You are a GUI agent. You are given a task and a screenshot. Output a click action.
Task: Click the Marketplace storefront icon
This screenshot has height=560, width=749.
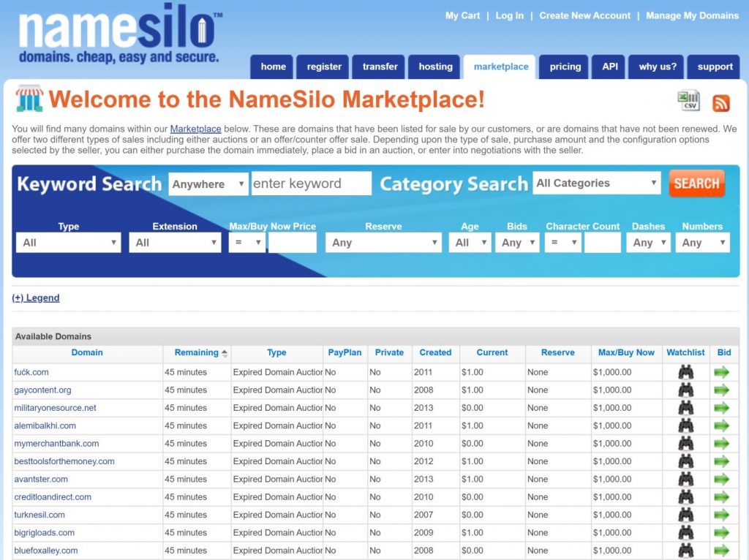[x=29, y=99]
